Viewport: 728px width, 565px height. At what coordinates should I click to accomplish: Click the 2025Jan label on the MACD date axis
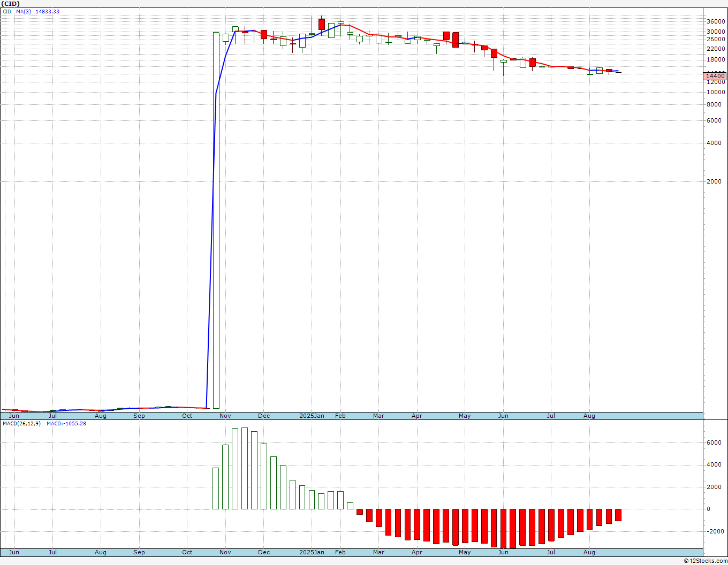pos(312,552)
